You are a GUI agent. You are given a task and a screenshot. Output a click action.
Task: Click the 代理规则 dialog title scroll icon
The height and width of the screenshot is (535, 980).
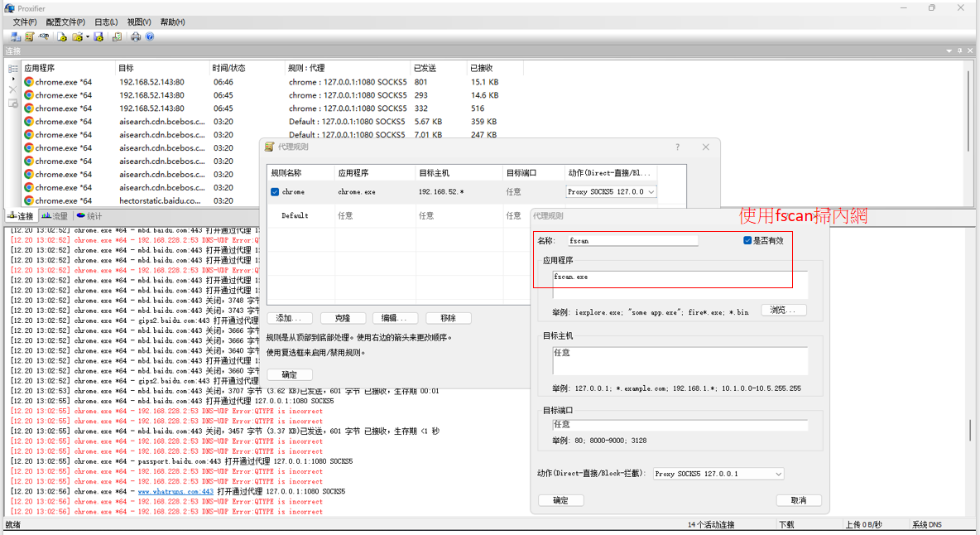click(269, 147)
